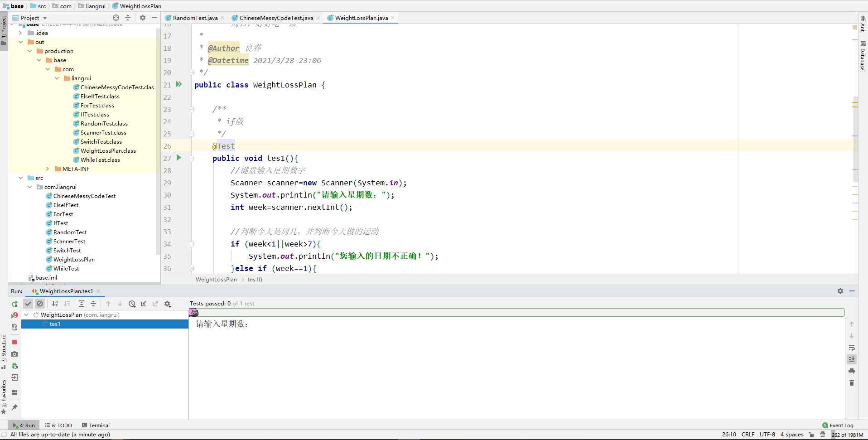Open the Structure side panel
Screen dimensions: 868x440
pyautogui.click(x=4, y=352)
